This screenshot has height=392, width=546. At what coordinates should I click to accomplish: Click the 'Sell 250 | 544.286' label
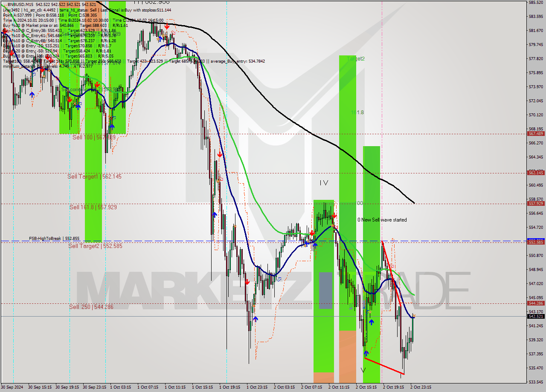[x=91, y=307]
